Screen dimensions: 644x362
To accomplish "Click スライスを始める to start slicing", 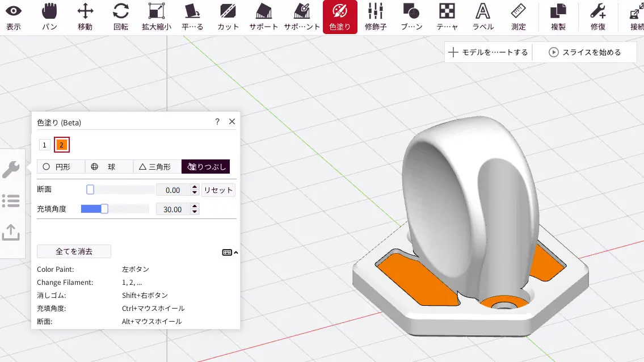I will click(585, 52).
